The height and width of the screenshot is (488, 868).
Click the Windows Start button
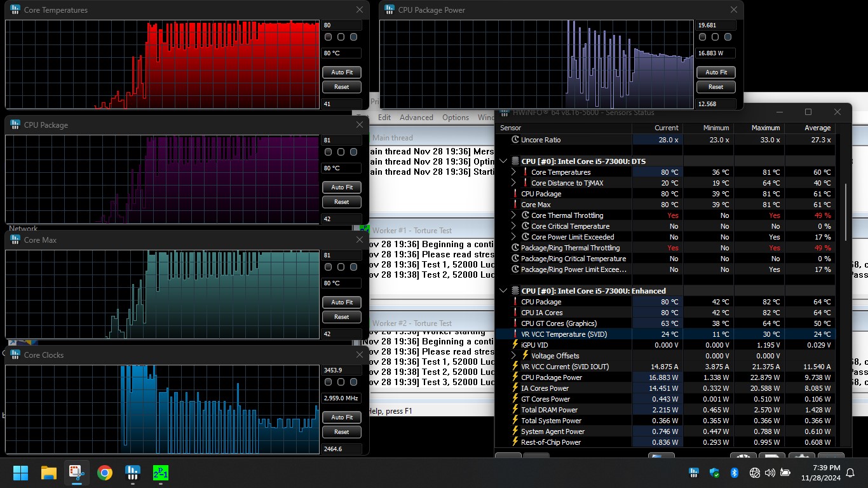(21, 473)
